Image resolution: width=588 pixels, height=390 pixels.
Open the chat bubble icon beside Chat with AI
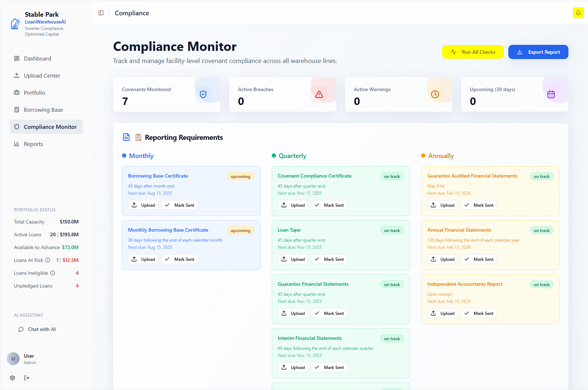(21, 329)
